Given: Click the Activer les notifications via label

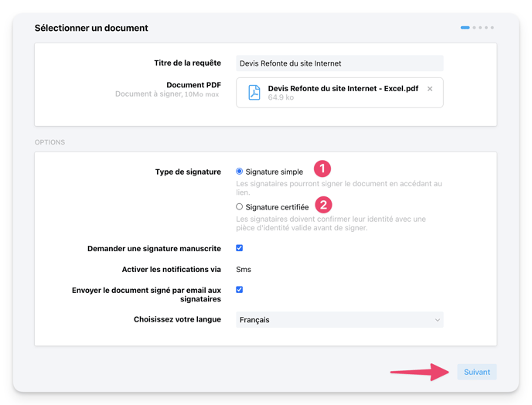Looking at the screenshot, I should click(172, 269).
